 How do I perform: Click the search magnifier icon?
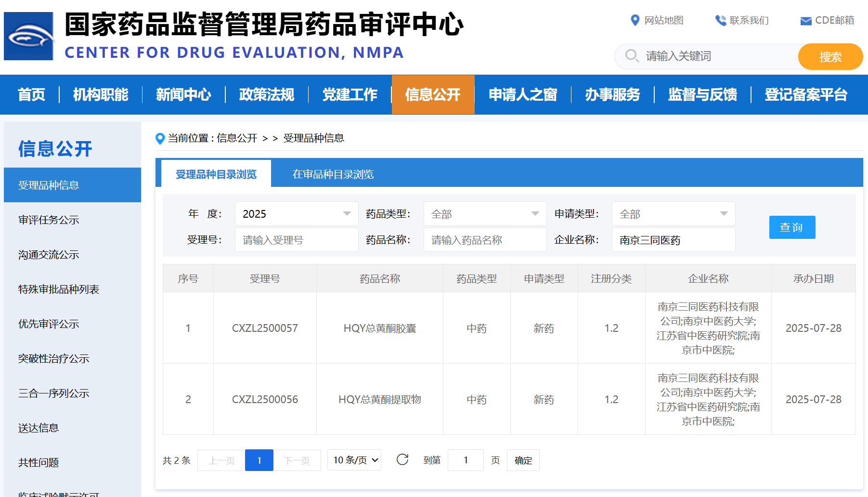pos(632,56)
